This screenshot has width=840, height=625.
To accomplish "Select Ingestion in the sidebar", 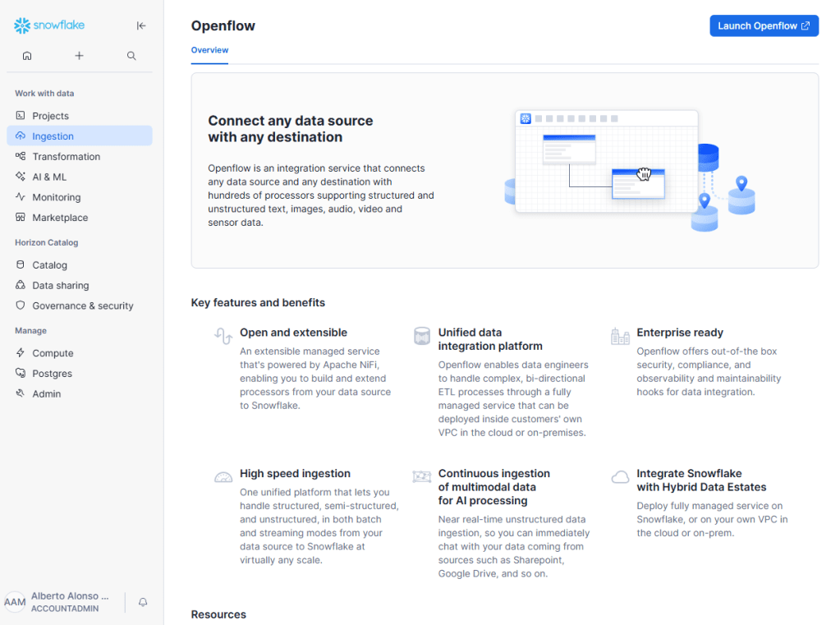I will 53,136.
